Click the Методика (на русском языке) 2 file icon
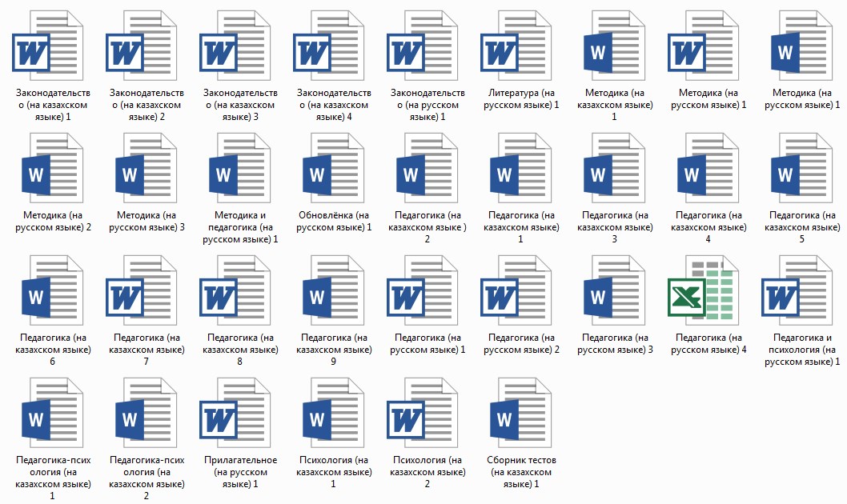Screen dimensions: 847x504 52,168
